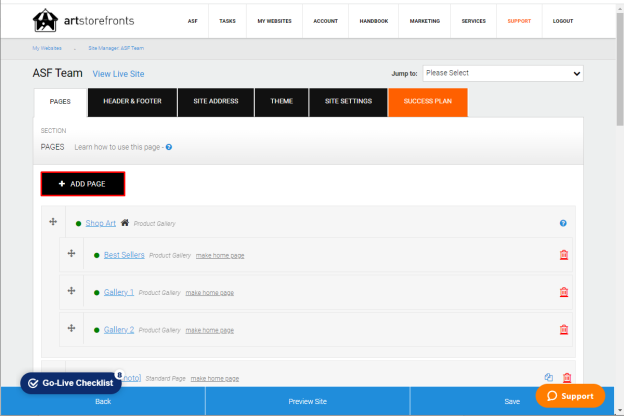This screenshot has height=416, width=624.
Task: Click the green status dot for Gallery 2
Action: [96, 330]
